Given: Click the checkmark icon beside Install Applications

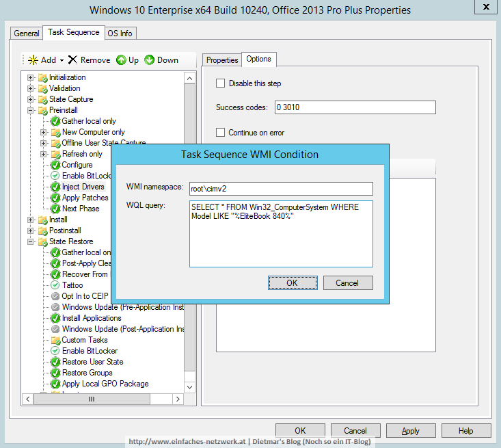Looking at the screenshot, I should coord(55,318).
